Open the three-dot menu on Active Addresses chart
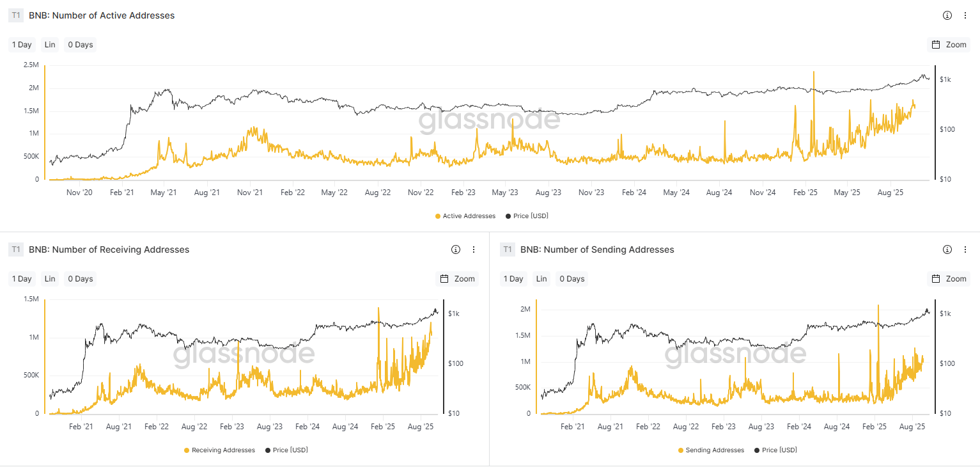 coord(965,15)
